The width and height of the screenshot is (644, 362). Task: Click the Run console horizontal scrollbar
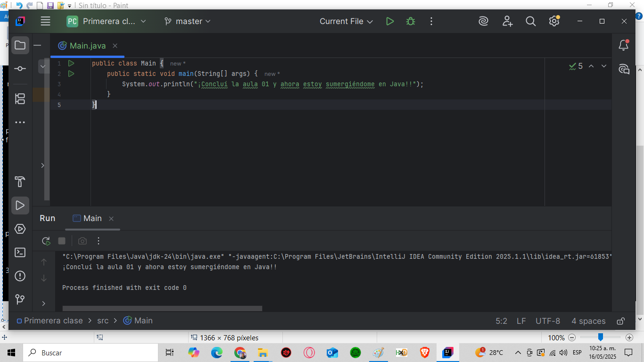point(162,308)
